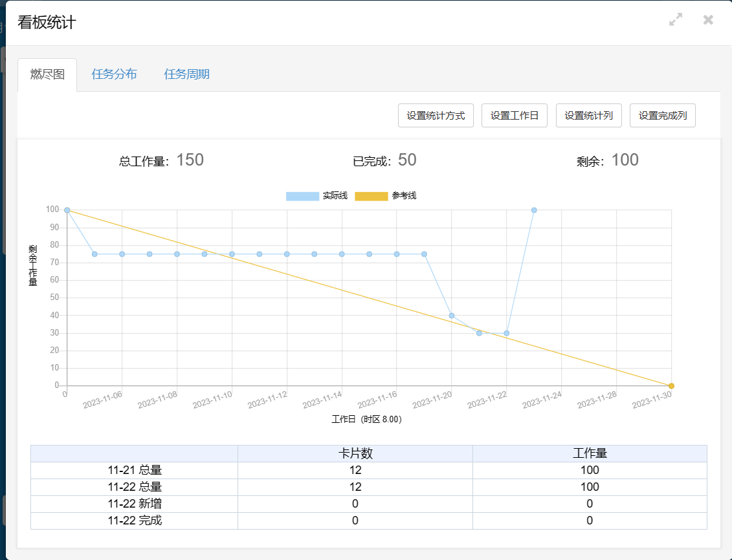Image resolution: width=732 pixels, height=560 pixels.
Task: Open 设置工作日 settings
Action: click(515, 115)
